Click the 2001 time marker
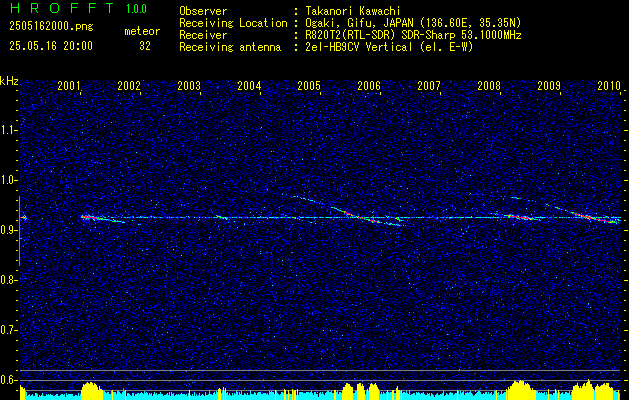The image size is (629, 400). click(x=69, y=85)
